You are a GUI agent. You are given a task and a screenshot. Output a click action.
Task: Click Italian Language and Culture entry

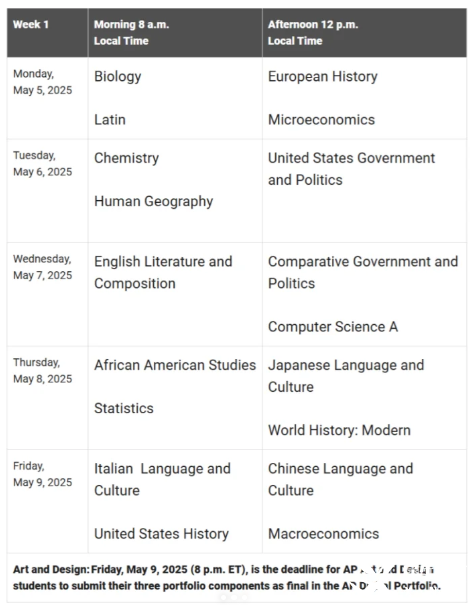point(162,480)
